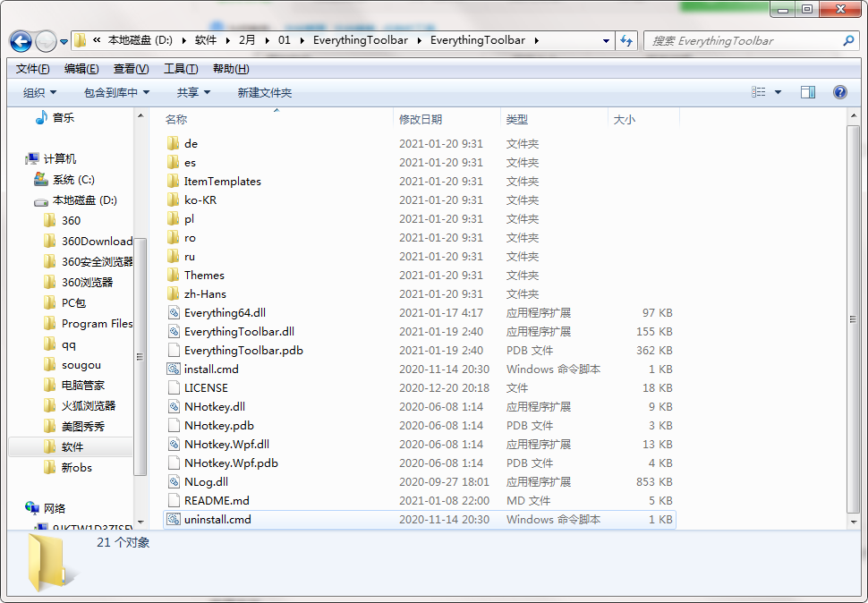Open the 包含到库中 dropdown
This screenshot has width=868, height=603.
(116, 92)
